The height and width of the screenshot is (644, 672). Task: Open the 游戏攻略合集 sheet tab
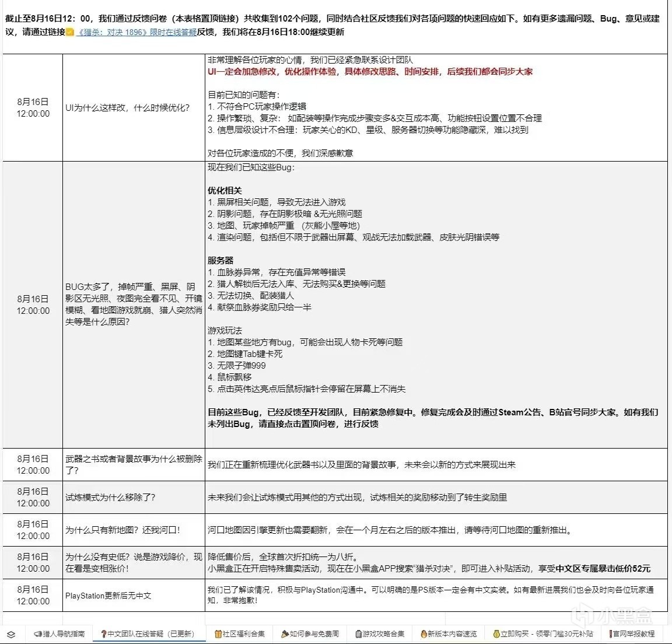(380, 633)
